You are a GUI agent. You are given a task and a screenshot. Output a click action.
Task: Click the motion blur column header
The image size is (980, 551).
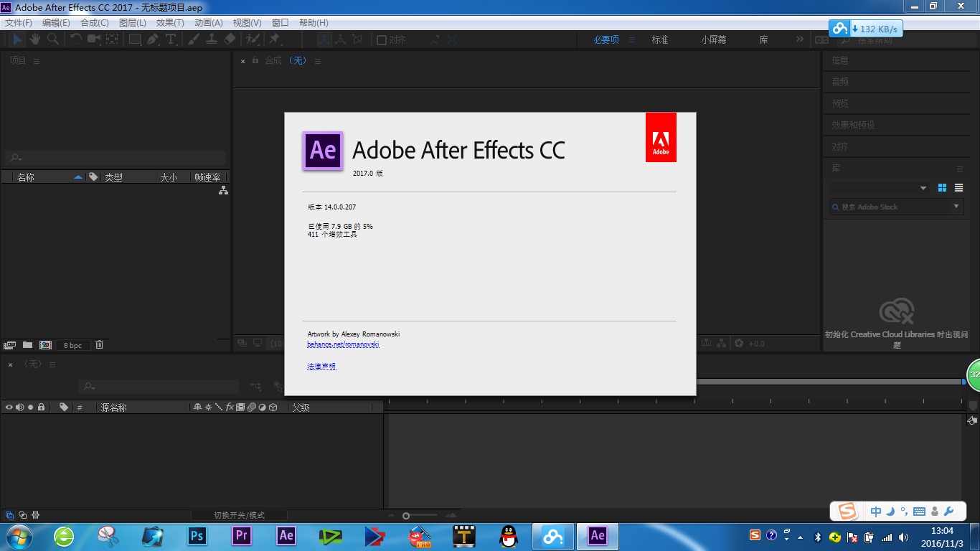pos(251,407)
